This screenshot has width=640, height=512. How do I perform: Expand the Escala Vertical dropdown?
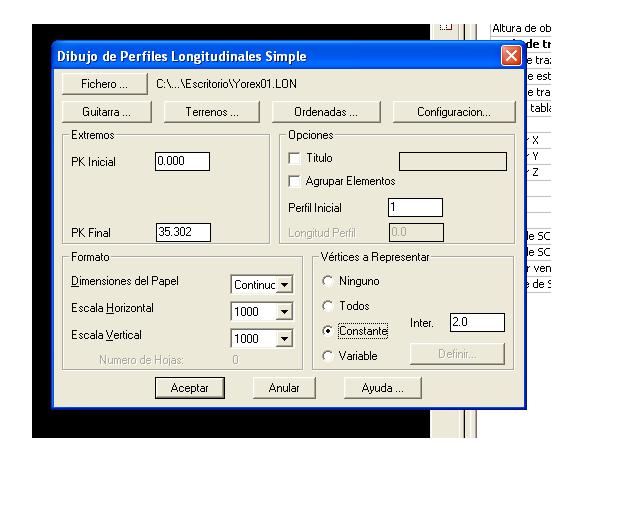[x=284, y=339]
